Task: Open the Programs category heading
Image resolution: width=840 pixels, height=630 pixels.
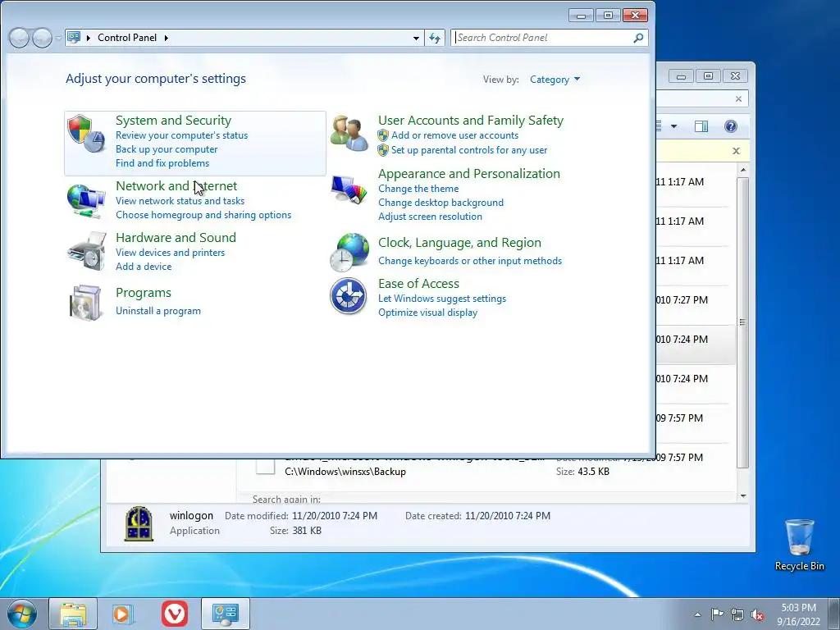Action: click(144, 293)
